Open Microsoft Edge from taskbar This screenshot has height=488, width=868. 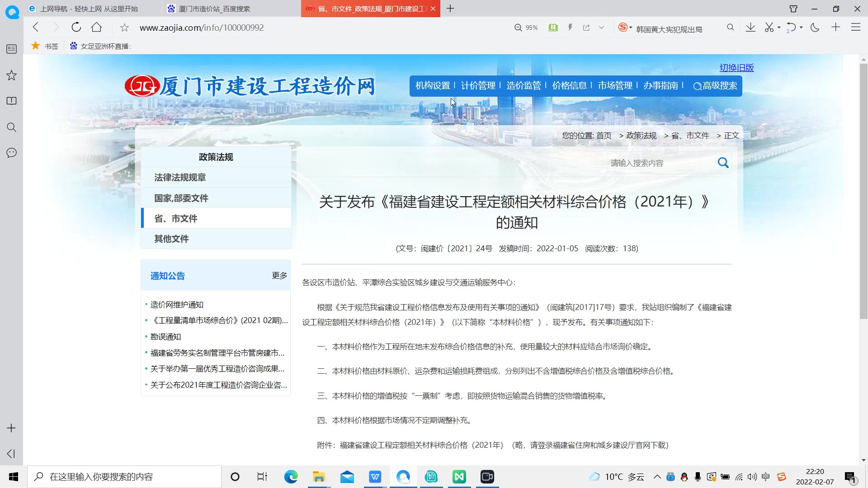pyautogui.click(x=291, y=477)
